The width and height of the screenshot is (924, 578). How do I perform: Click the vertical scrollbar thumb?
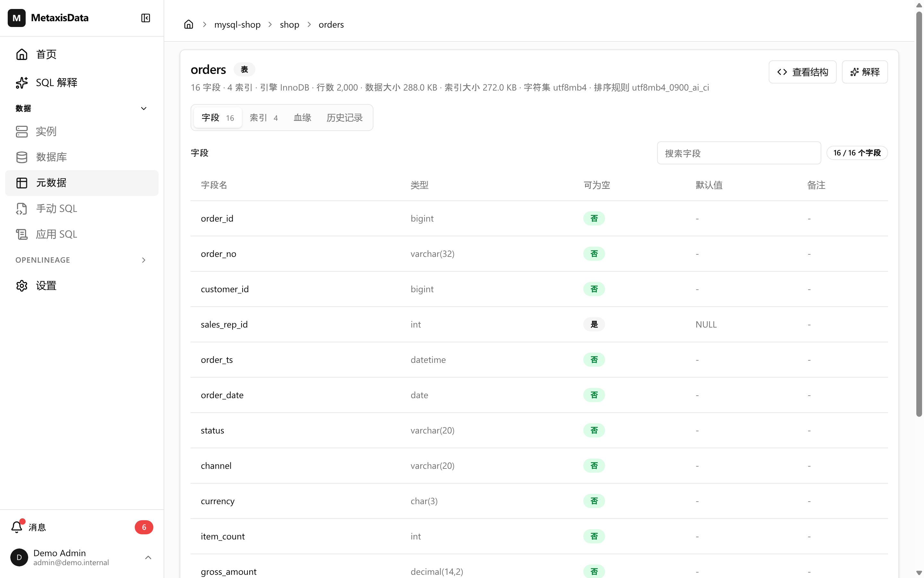pyautogui.click(x=919, y=214)
